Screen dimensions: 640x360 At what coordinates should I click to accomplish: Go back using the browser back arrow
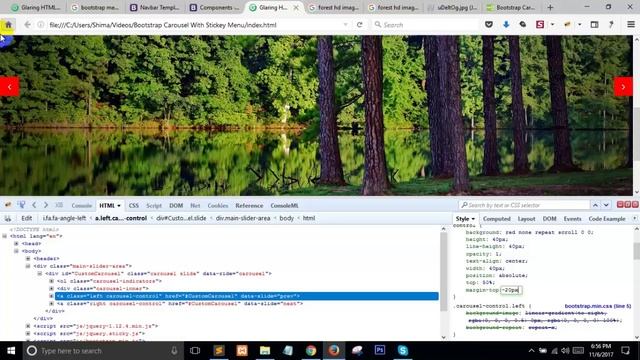pyautogui.click(x=27, y=24)
